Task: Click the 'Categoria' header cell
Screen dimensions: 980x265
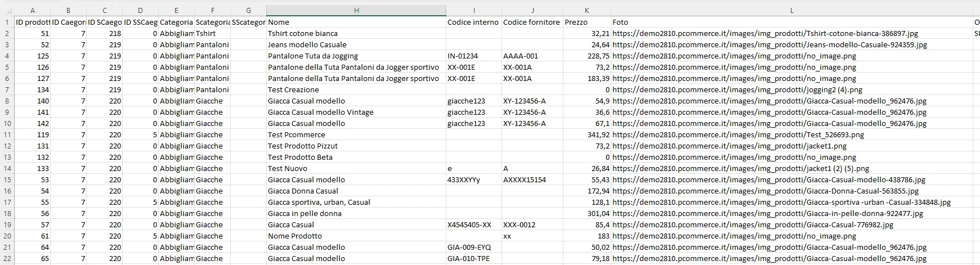Action: coord(176,22)
